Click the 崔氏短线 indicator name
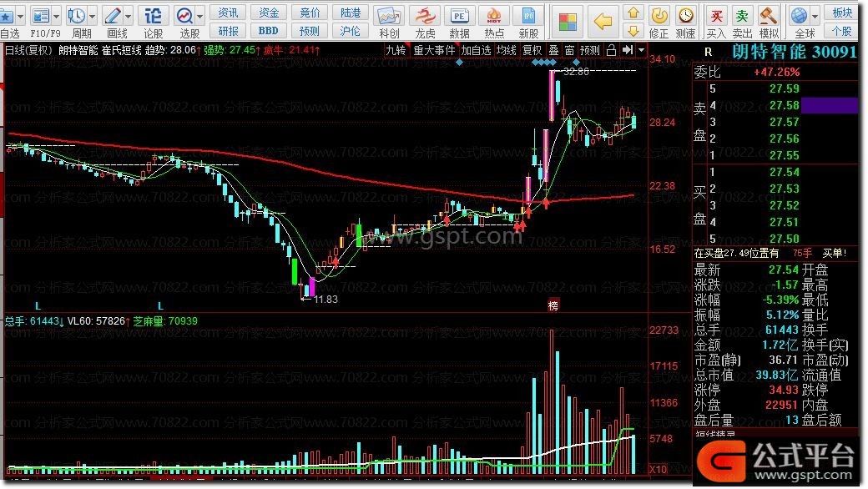The width and height of the screenshot is (868, 489). pos(122,50)
